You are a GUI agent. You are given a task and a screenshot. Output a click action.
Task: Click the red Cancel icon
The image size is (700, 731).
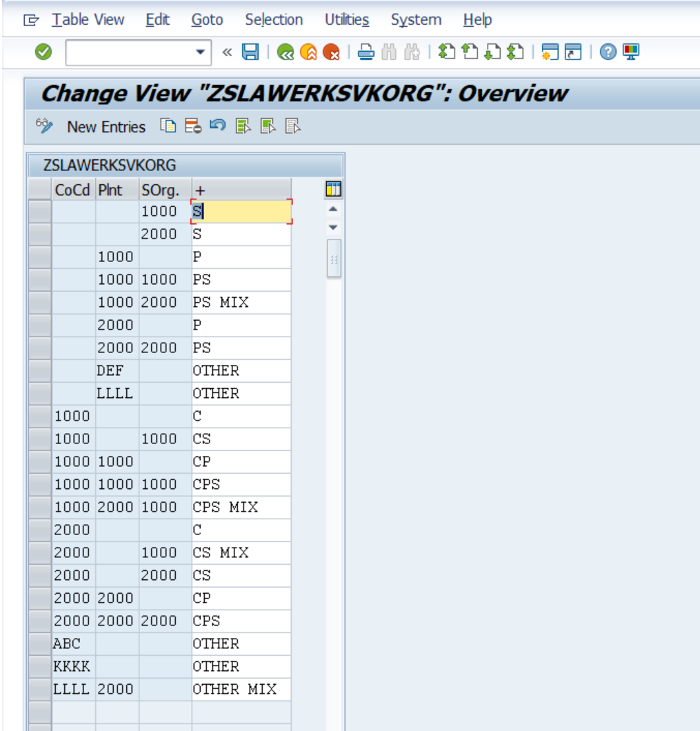point(331,52)
